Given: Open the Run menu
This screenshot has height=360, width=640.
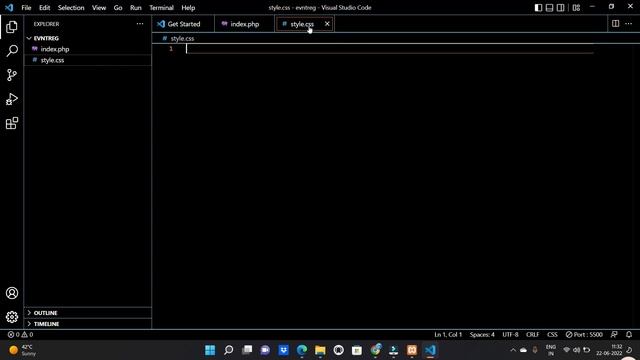Looking at the screenshot, I should [136, 7].
